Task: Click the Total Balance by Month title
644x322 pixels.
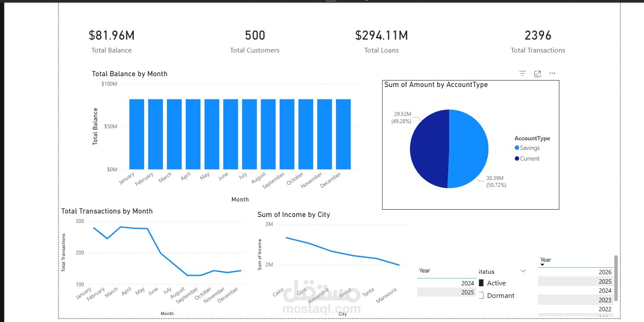Action: click(x=129, y=74)
